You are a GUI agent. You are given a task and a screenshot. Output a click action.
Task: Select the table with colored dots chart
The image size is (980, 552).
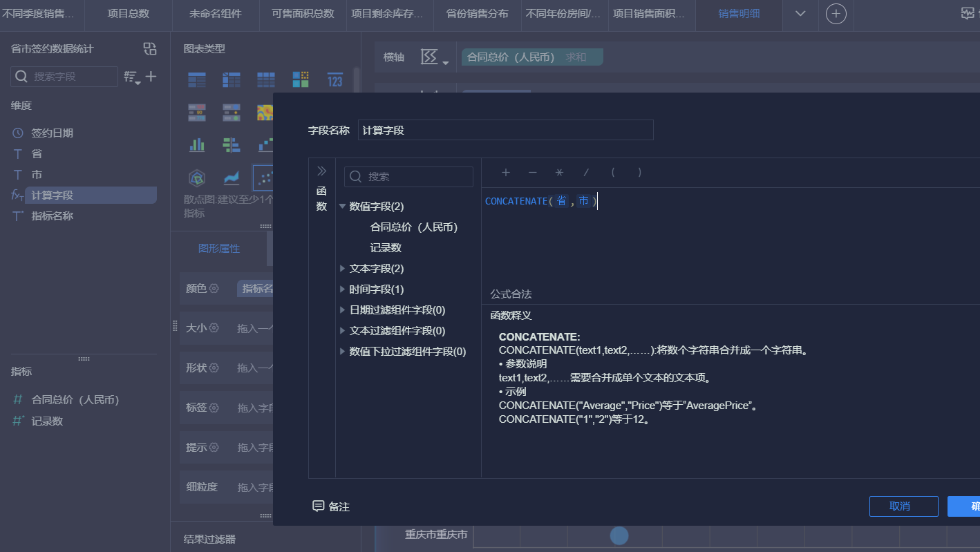[232, 112]
